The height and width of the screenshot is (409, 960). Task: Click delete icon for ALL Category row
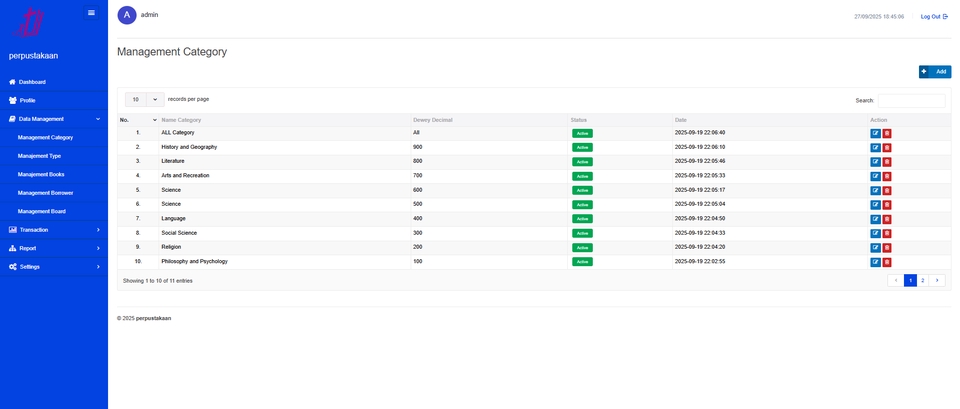point(887,133)
